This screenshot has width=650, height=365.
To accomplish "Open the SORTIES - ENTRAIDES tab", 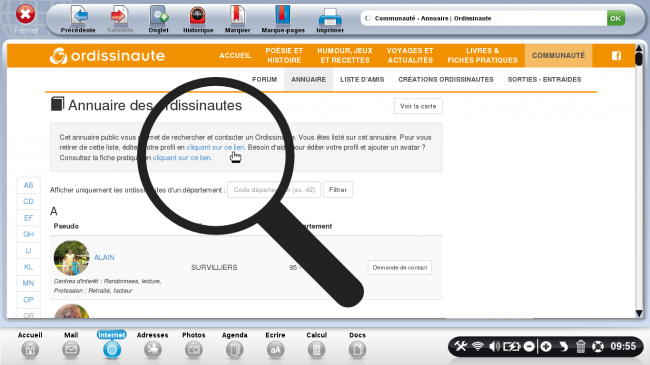I will click(544, 79).
